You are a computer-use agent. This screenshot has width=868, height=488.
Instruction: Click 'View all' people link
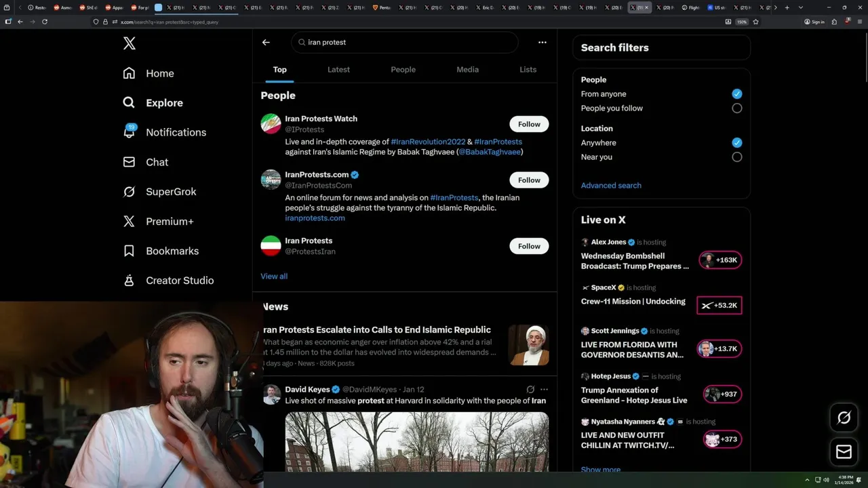point(274,277)
